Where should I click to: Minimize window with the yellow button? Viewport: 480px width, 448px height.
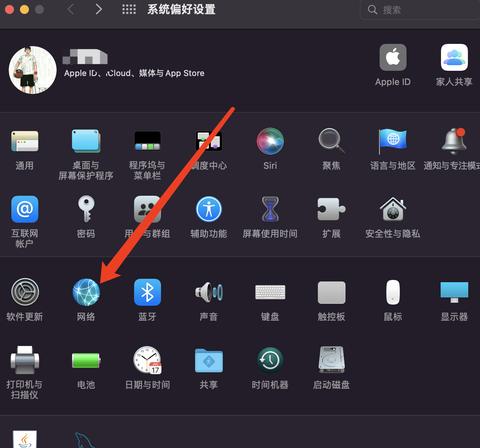(24, 10)
